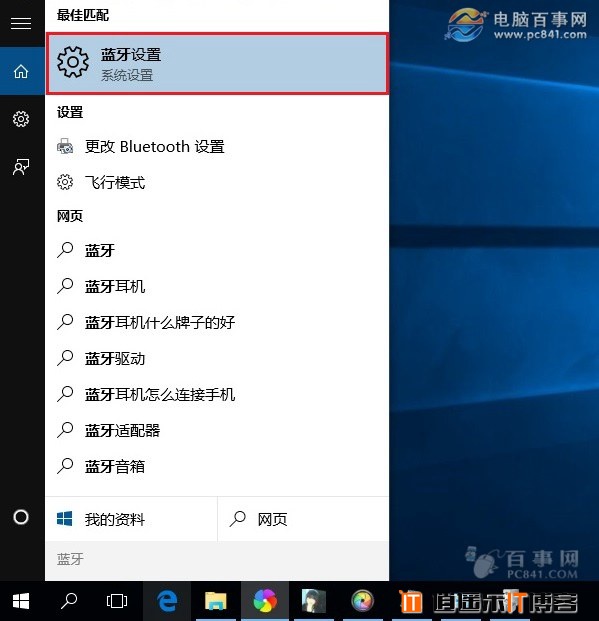Open 更改 Bluetooth 设置 result
599x621 pixels.
point(217,147)
